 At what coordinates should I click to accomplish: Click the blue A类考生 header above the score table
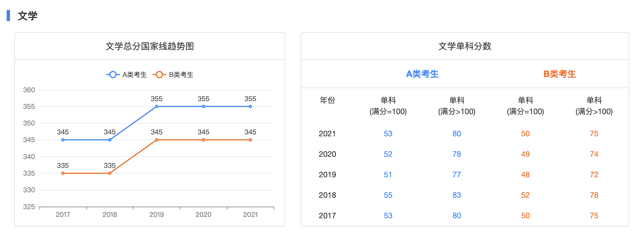coord(422,74)
